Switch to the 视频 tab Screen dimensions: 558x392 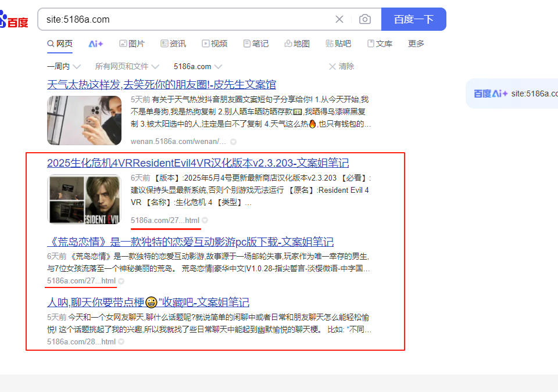click(x=214, y=44)
